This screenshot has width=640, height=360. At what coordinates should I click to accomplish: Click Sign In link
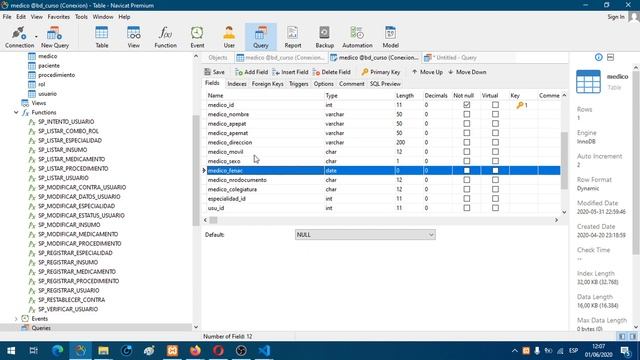[x=616, y=17]
